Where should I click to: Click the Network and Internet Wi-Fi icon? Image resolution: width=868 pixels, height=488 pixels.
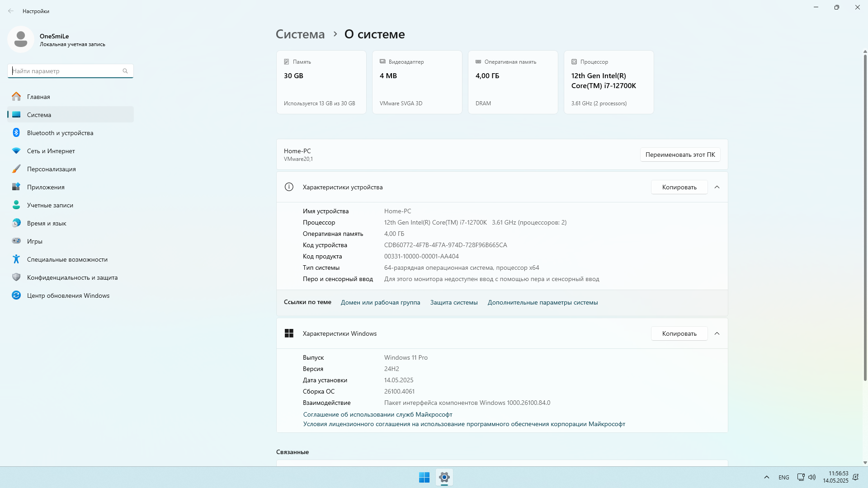(x=16, y=151)
